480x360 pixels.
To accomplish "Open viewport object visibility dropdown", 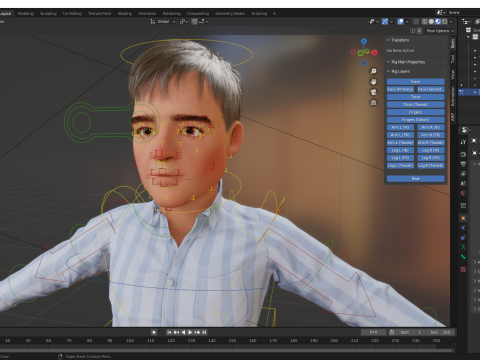I will [x=374, y=22].
